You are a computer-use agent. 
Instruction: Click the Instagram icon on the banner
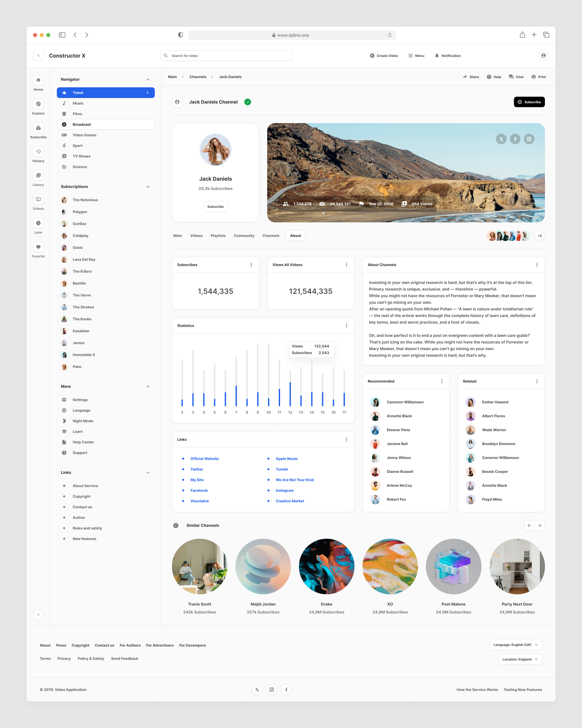pos(529,139)
